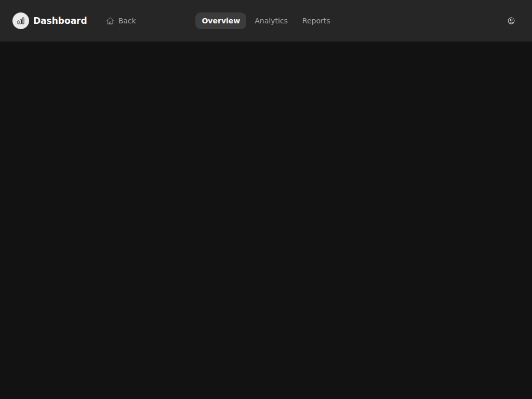Click the Back link with house icon
This screenshot has height=399, width=532.
(x=121, y=21)
